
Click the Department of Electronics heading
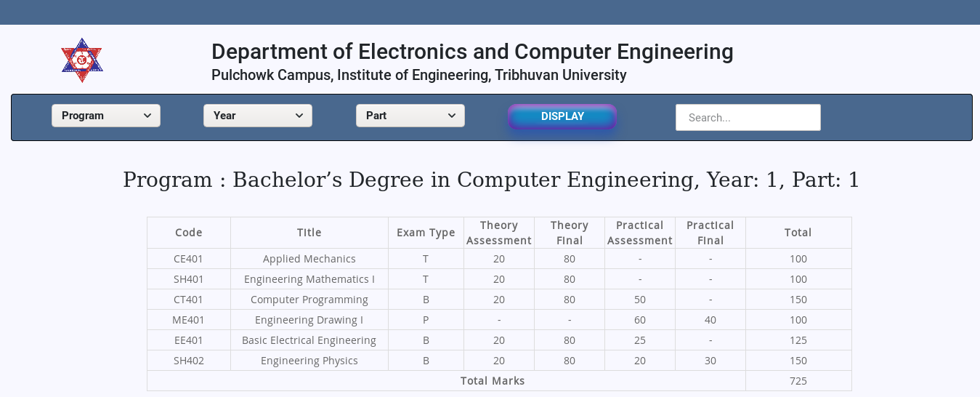(472, 52)
